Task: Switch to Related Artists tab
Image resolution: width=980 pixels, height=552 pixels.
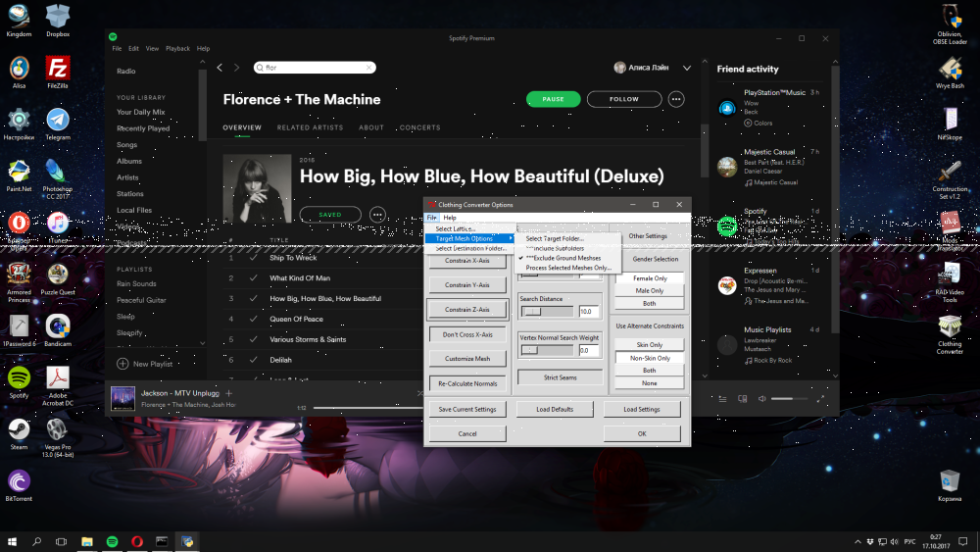Action: pyautogui.click(x=310, y=127)
